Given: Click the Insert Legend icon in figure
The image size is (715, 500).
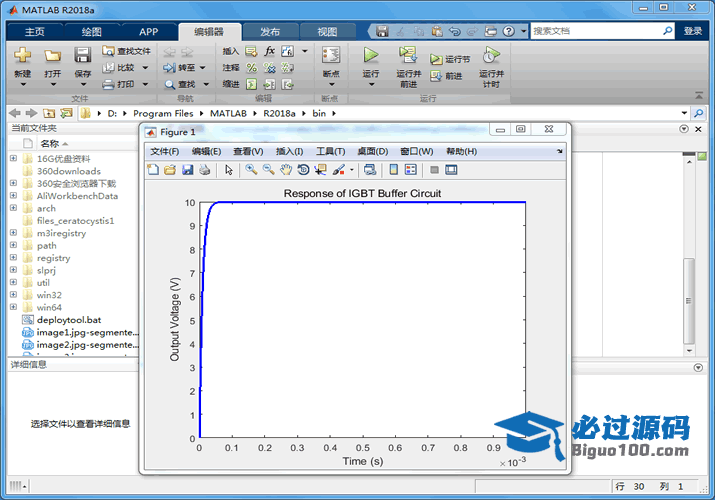Looking at the screenshot, I should [411, 170].
